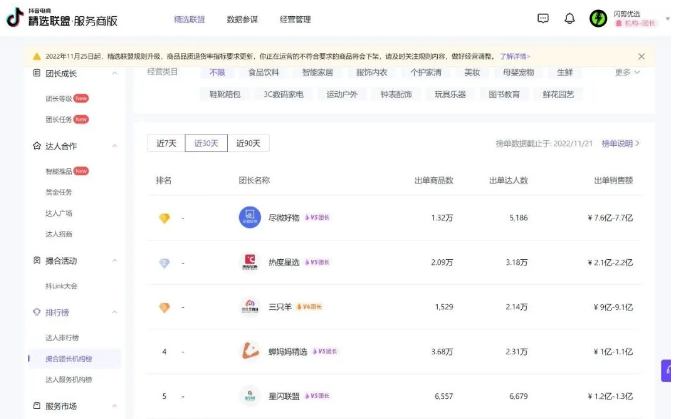The width and height of the screenshot is (676, 419).
Task: Click the 蝉妈妈精选 orange avatar
Action: tap(250, 351)
